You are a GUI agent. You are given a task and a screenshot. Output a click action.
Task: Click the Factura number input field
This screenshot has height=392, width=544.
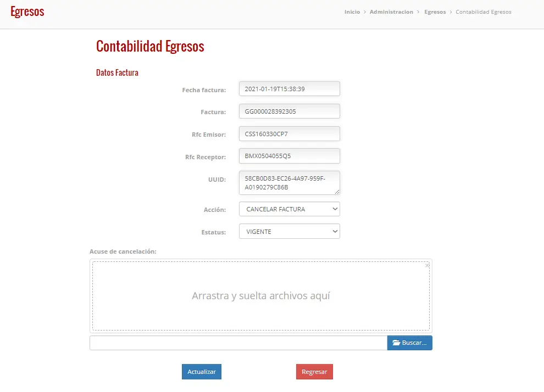pos(290,111)
